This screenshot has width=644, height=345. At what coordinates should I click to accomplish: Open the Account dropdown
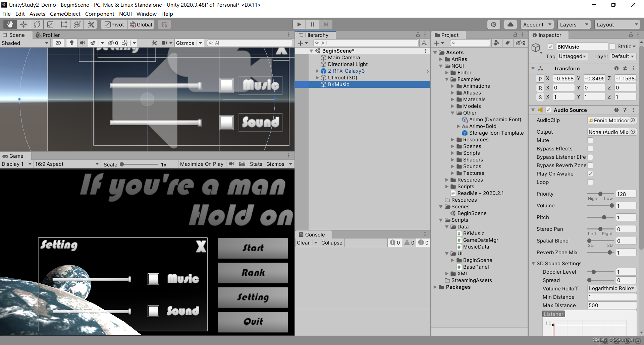tap(537, 24)
